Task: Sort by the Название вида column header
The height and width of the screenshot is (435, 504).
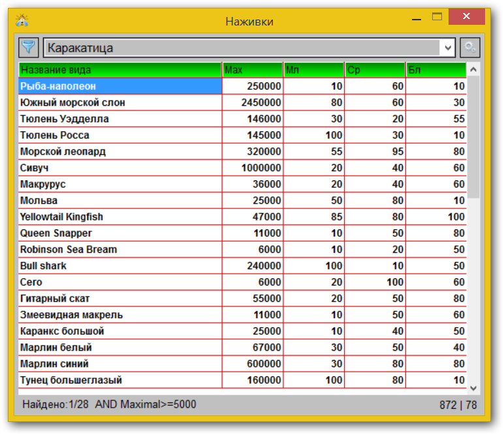Action: [120, 70]
